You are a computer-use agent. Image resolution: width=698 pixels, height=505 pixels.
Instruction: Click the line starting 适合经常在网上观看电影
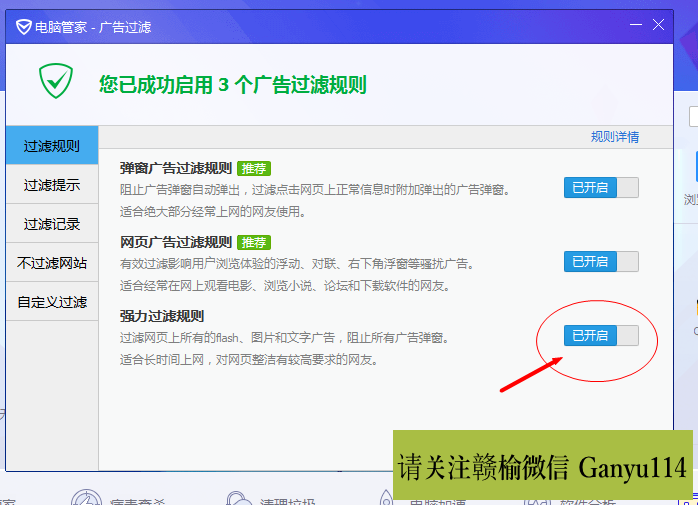pyautogui.click(x=285, y=285)
